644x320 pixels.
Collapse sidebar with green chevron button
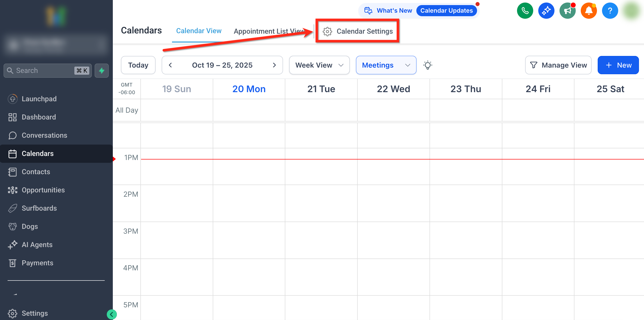(x=112, y=314)
